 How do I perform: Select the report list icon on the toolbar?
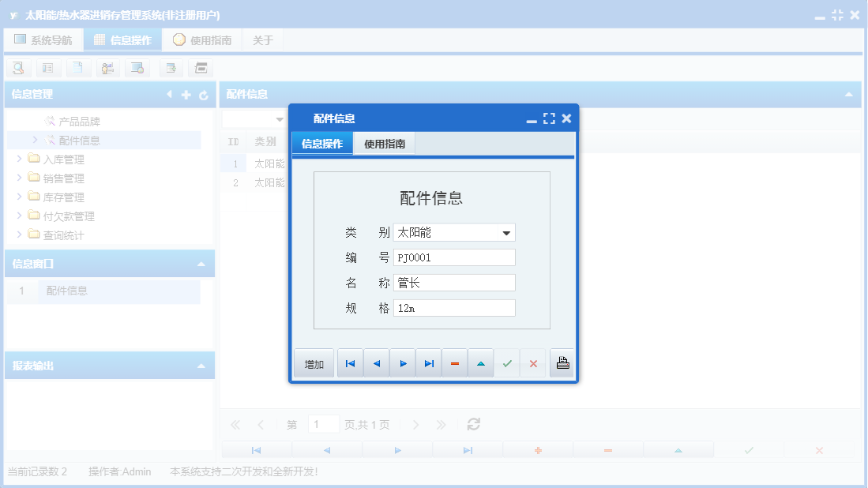(48, 68)
